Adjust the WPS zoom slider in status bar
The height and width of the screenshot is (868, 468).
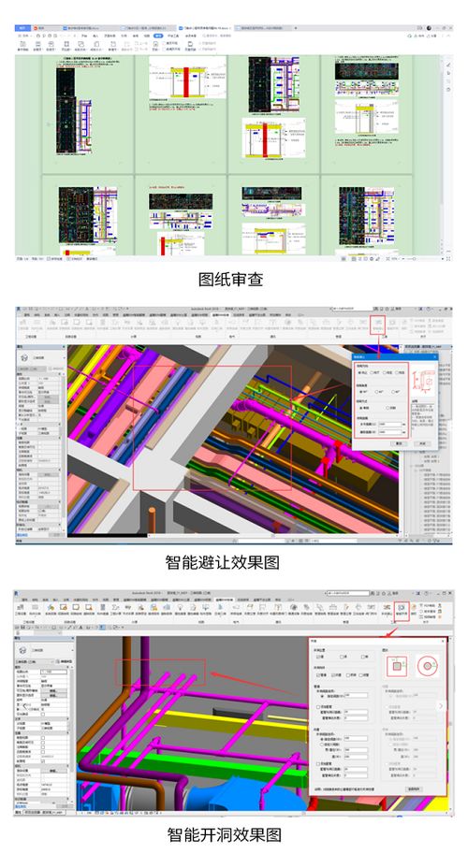pos(413,258)
